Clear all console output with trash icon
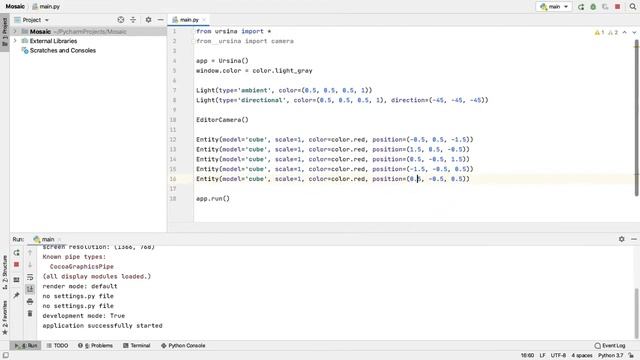 coord(30,313)
